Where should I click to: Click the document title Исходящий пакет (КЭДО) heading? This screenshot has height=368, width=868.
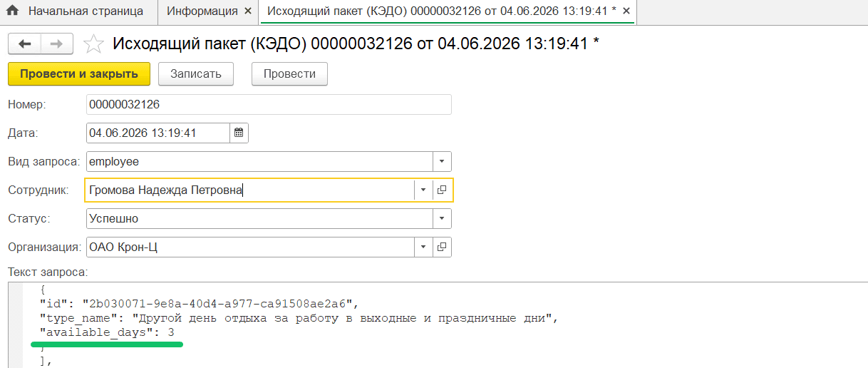[356, 44]
